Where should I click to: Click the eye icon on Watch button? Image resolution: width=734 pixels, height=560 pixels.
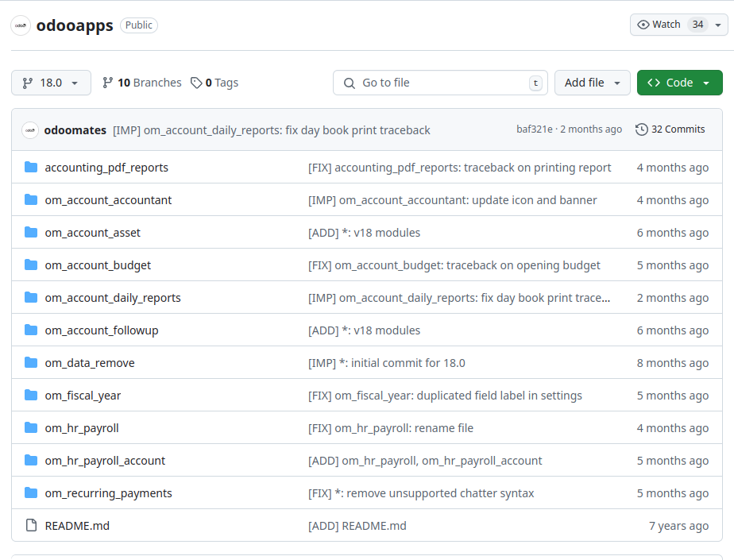[643, 25]
